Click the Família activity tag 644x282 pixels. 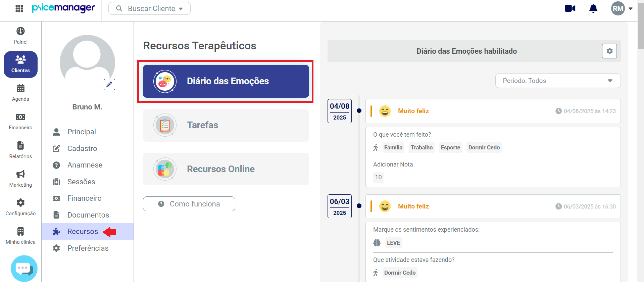point(393,147)
